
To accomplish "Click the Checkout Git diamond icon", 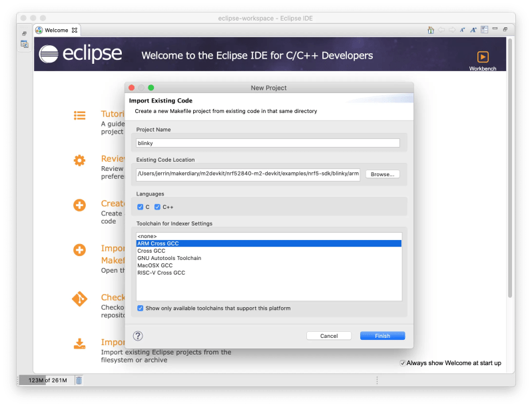I will click(x=79, y=299).
